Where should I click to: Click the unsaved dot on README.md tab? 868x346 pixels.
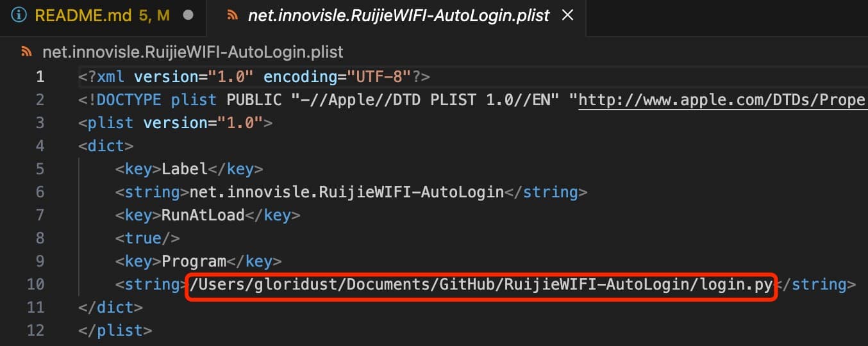coord(188,15)
